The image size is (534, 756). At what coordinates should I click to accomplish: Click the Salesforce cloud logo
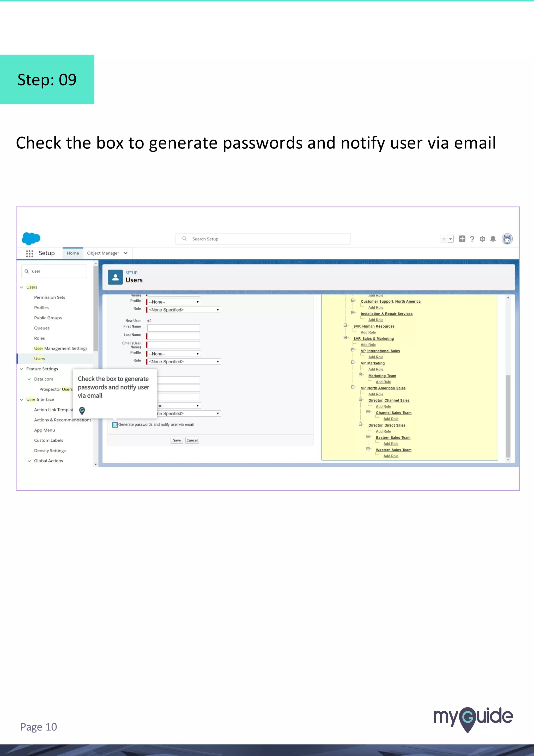(x=31, y=238)
